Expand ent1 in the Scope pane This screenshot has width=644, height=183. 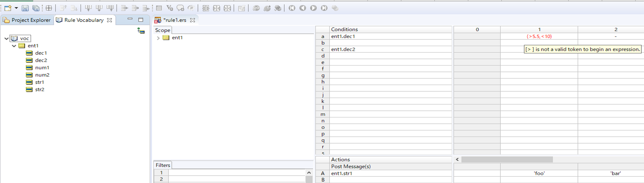[x=158, y=38]
